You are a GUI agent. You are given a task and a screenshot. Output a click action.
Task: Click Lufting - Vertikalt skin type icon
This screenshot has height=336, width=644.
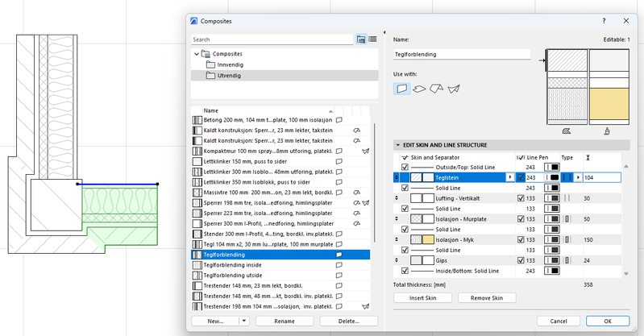coord(567,198)
